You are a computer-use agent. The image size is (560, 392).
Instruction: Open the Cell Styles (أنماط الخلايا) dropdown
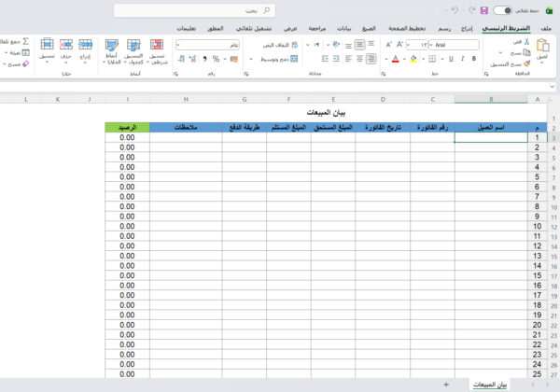tap(111, 49)
